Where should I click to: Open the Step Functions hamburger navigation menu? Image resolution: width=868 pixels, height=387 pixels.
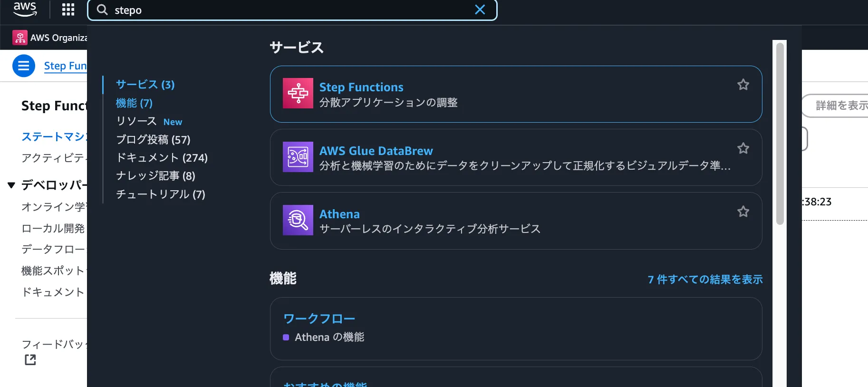(x=24, y=66)
